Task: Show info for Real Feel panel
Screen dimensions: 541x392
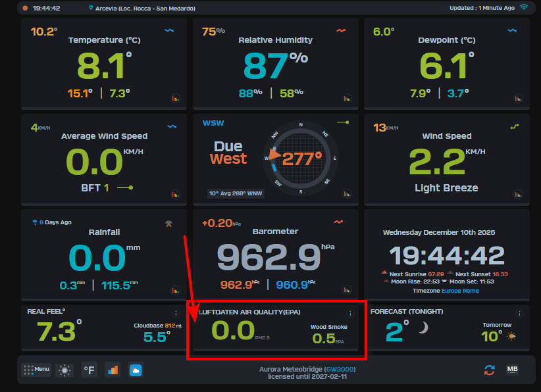Action: coord(176,314)
